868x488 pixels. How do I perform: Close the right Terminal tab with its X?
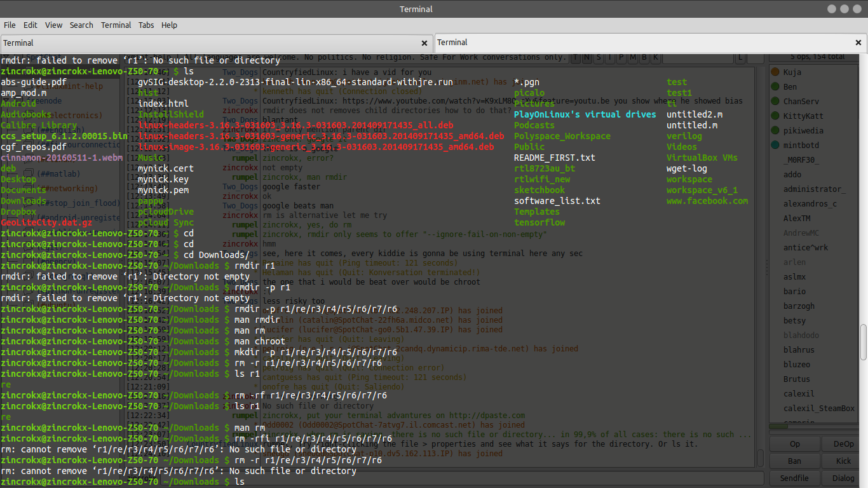point(858,43)
